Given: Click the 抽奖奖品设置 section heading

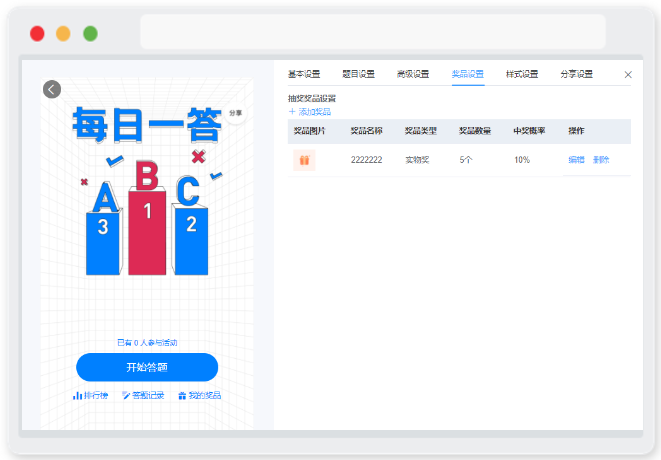Looking at the screenshot, I should 312,99.
